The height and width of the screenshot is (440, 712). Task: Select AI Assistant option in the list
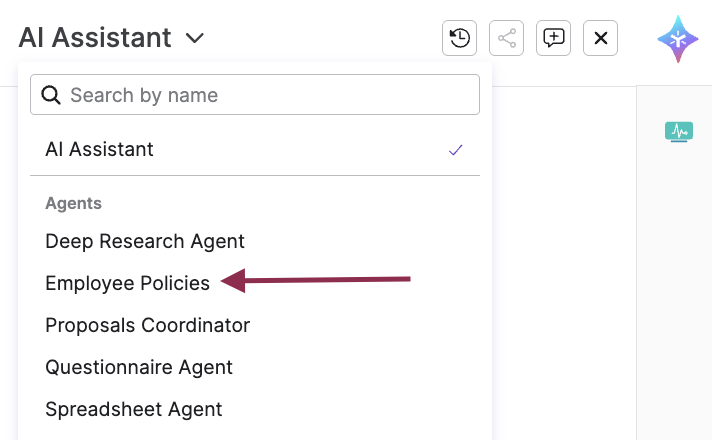(x=100, y=150)
